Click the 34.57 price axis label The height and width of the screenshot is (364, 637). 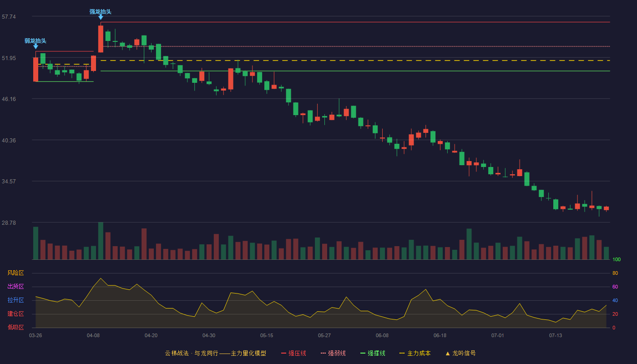(x=9, y=182)
